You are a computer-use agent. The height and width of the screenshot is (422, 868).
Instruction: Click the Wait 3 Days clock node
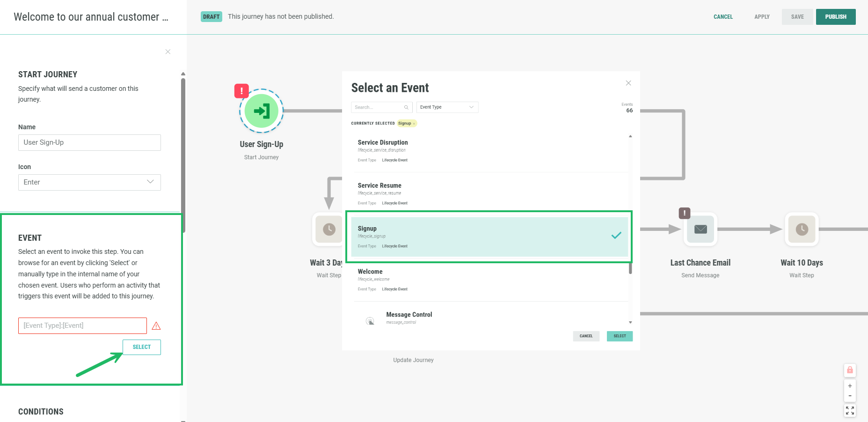click(x=329, y=229)
